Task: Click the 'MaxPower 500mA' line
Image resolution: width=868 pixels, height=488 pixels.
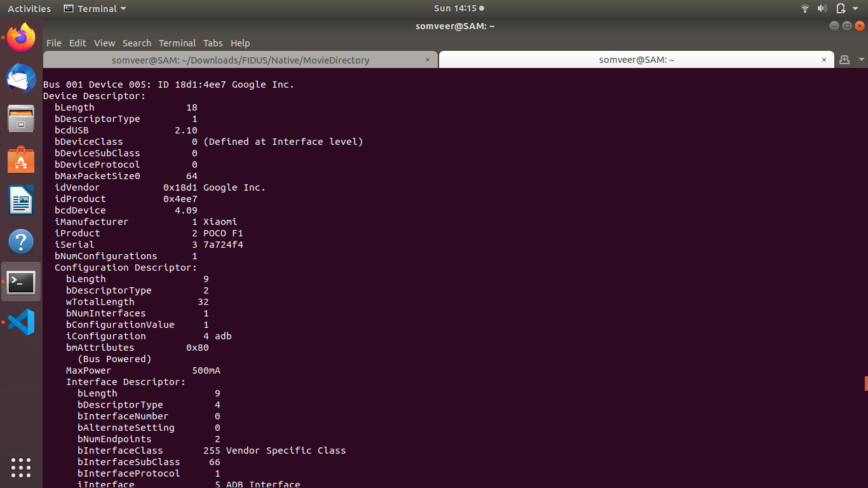Action: point(143,370)
